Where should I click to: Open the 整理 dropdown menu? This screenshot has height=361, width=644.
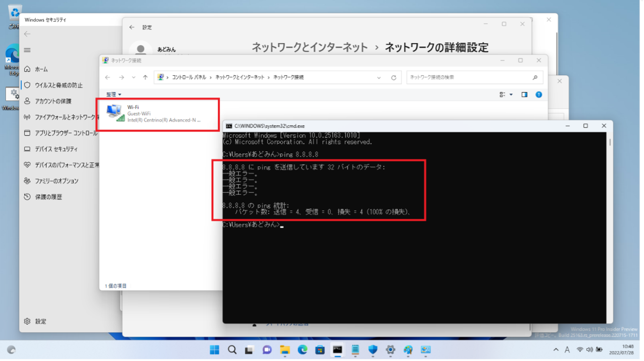(113, 94)
